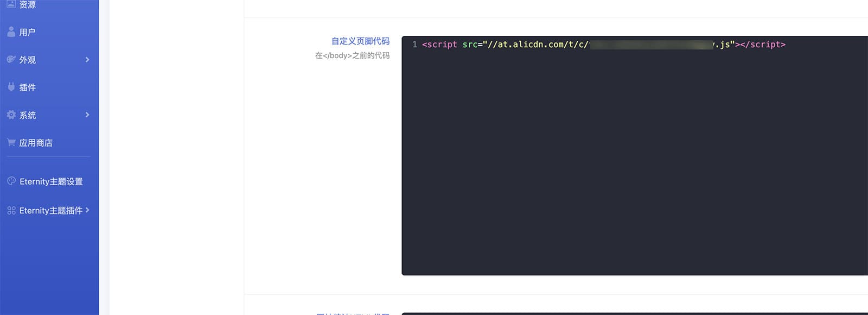Click the 资源 image icon in sidebar

(x=11, y=4)
